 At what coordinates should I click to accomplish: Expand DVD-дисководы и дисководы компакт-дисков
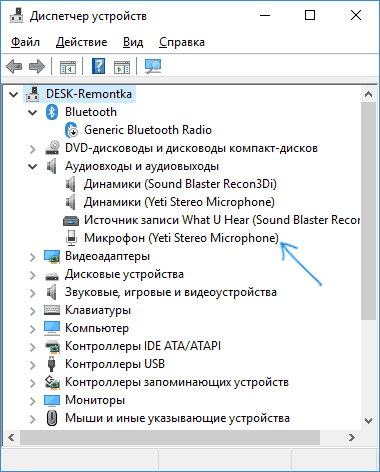33,149
